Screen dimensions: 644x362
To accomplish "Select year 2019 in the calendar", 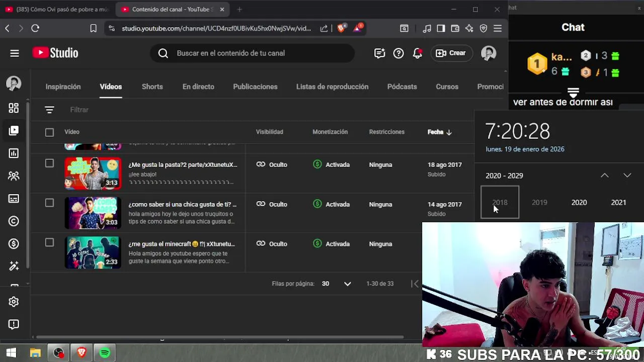I will [x=539, y=202].
